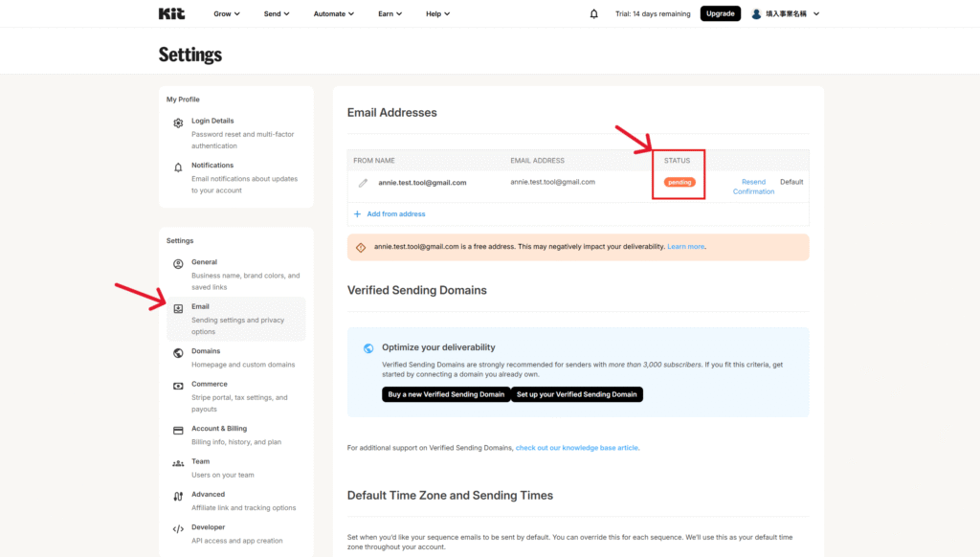Click the Kit logo in the header
The image size is (980, 557).
171,13
